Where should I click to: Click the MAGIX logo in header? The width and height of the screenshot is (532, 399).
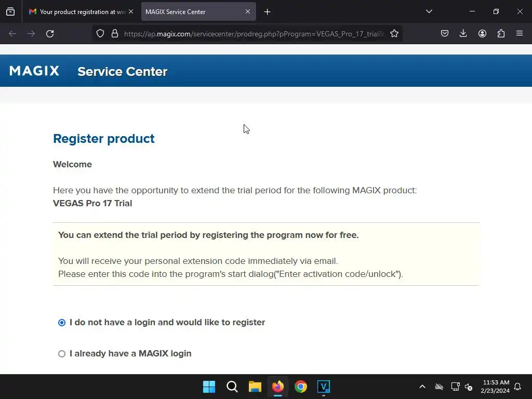pyautogui.click(x=34, y=71)
